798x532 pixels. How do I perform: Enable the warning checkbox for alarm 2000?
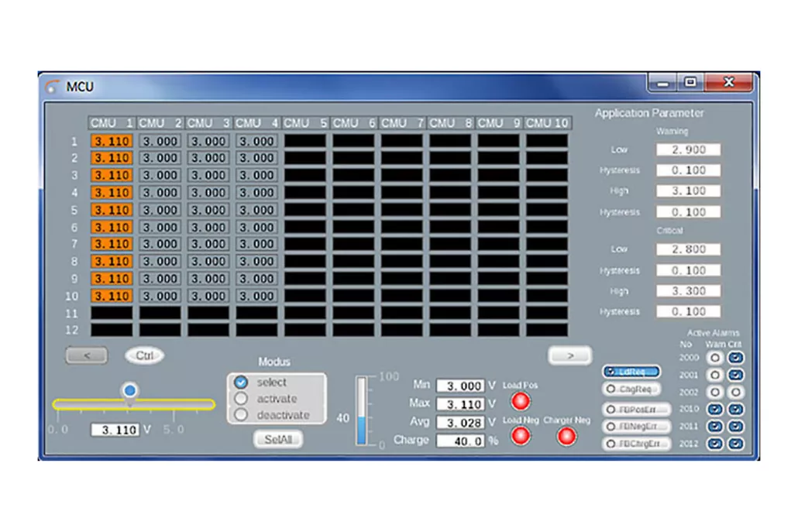coord(715,358)
